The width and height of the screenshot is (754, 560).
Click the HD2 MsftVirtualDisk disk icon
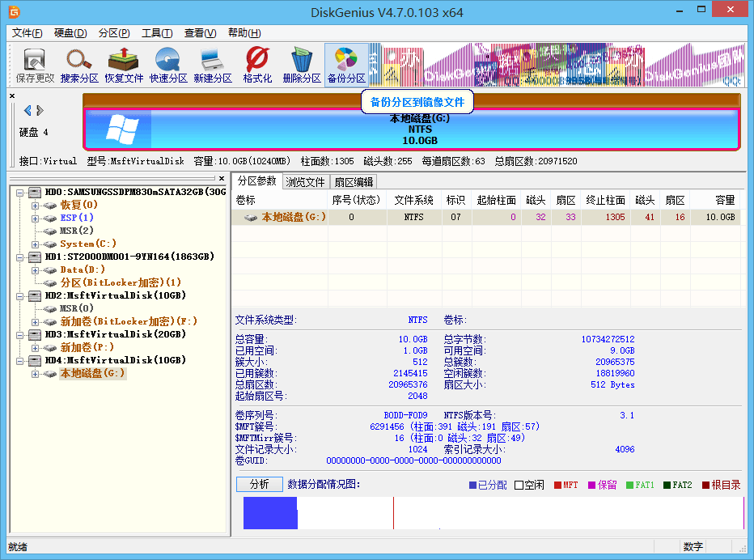[35, 296]
